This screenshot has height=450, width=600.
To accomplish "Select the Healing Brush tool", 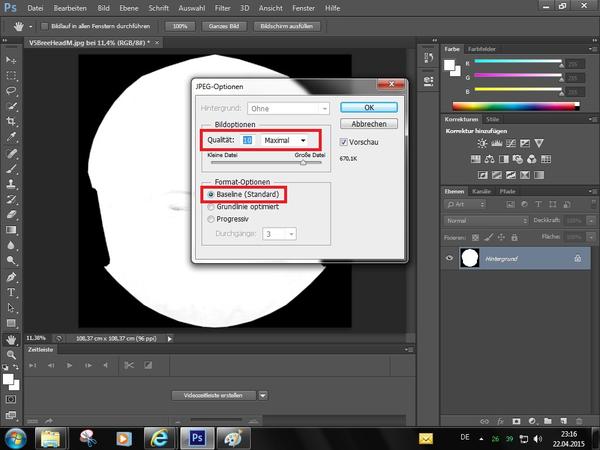I will (11, 153).
